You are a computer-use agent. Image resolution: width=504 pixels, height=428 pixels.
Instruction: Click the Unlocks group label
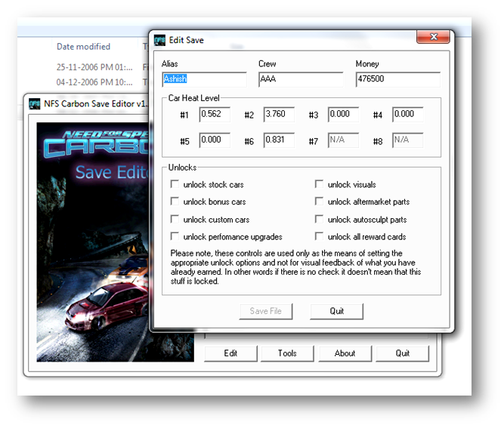(182, 168)
